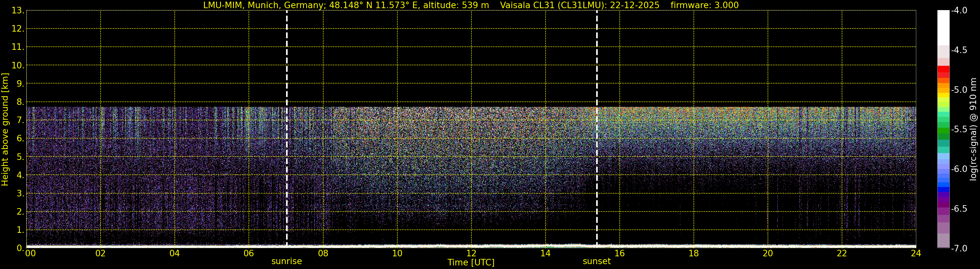The width and height of the screenshot is (980, 269).
Task: Click the 13 tick on the height axis
Action: click(17, 11)
